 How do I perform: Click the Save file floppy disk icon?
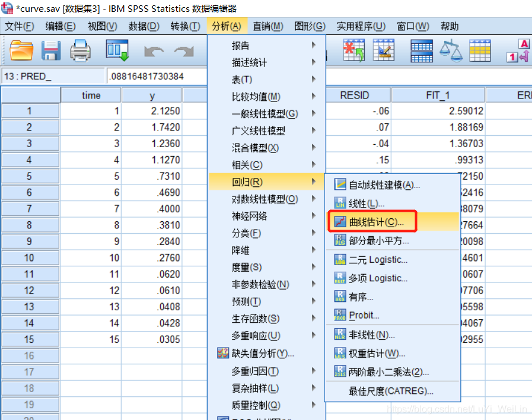(51, 50)
